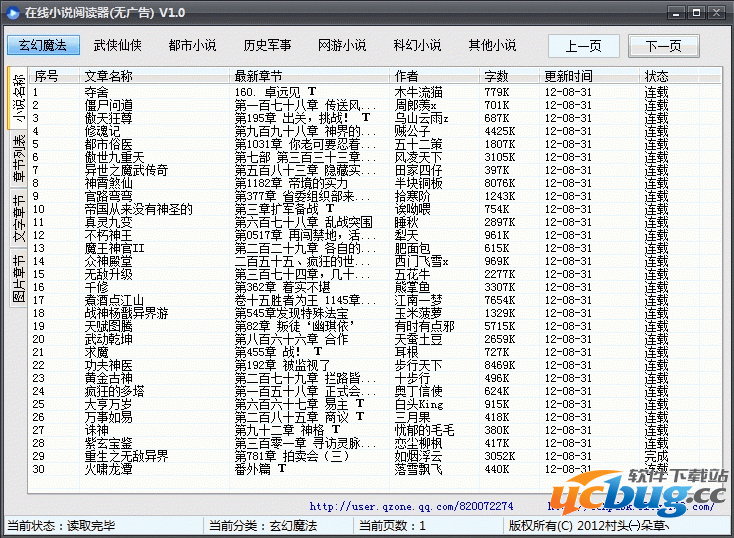Viewport: 734px width, 538px height.
Task: Go to next page with 下一页
Action: click(663, 46)
